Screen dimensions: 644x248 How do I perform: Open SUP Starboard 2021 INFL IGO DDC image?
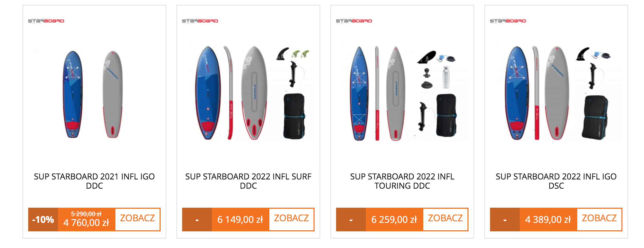pyautogui.click(x=94, y=93)
